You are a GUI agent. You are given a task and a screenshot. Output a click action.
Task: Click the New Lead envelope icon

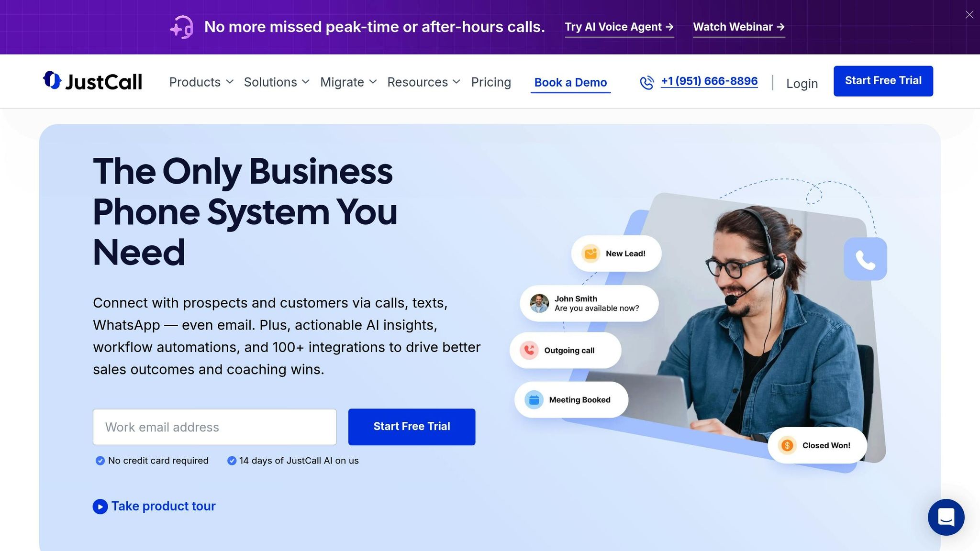(591, 253)
